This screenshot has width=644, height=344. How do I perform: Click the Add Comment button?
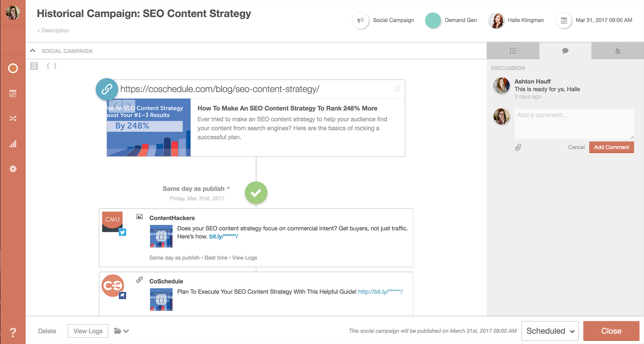coord(611,147)
